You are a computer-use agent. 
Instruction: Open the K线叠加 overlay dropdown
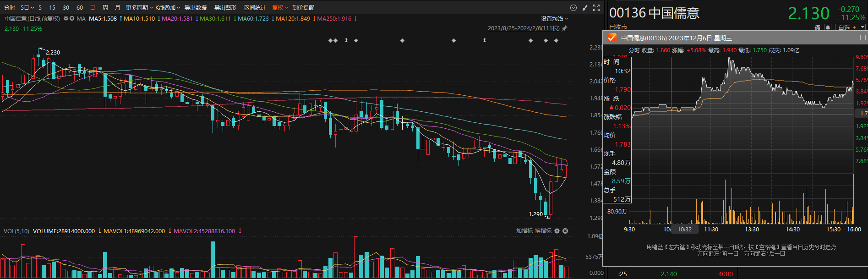168,8
